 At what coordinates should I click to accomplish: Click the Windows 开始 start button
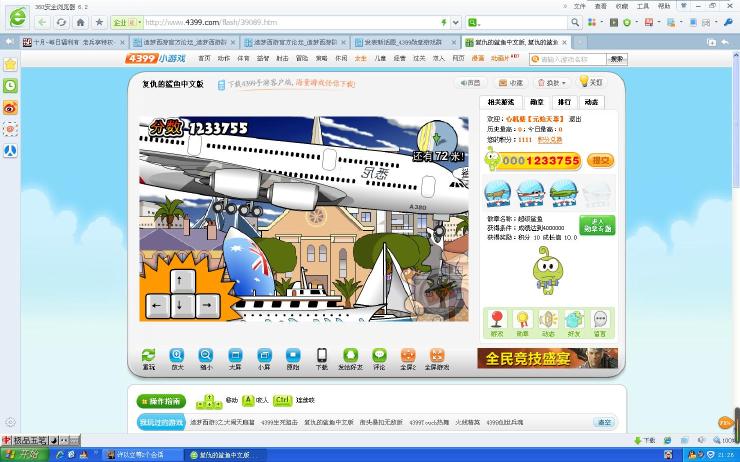(24, 455)
